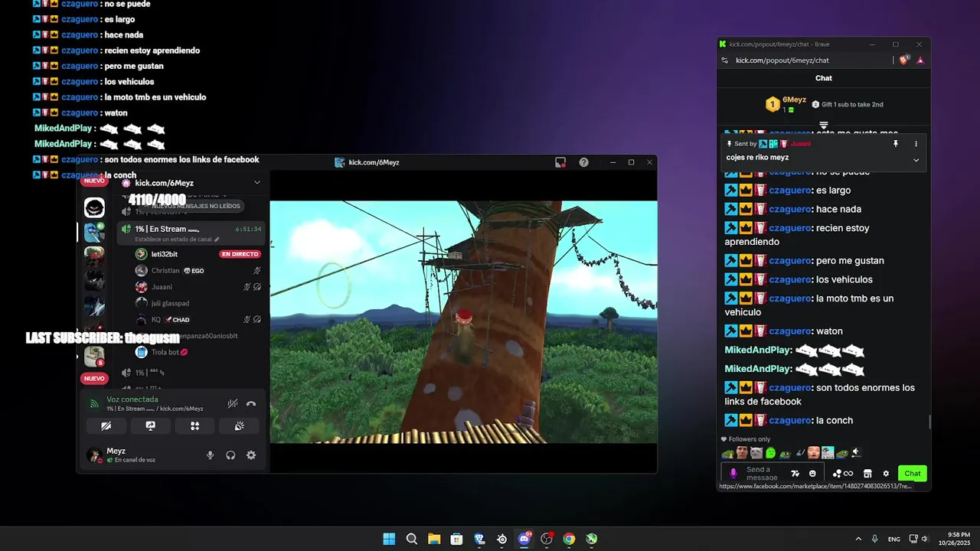Open the soundboard button in Discord voice panel

[239, 426]
